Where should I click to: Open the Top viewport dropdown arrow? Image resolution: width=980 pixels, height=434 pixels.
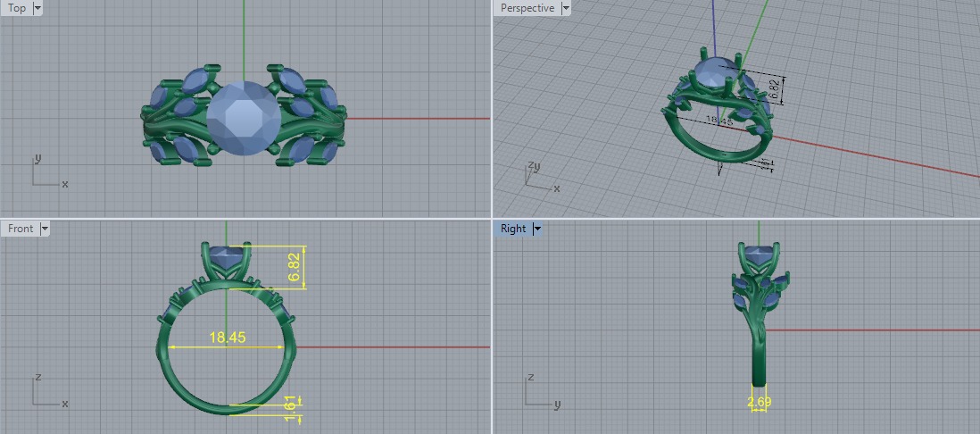click(37, 8)
